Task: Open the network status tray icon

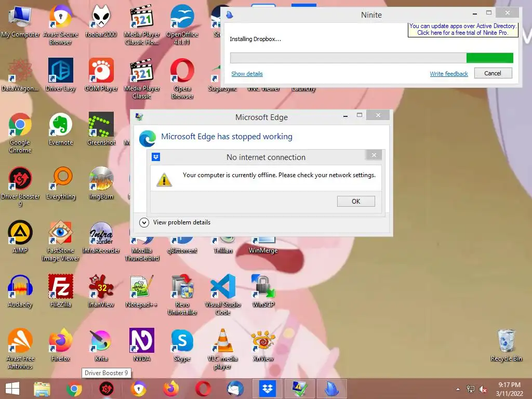Action: (471, 389)
